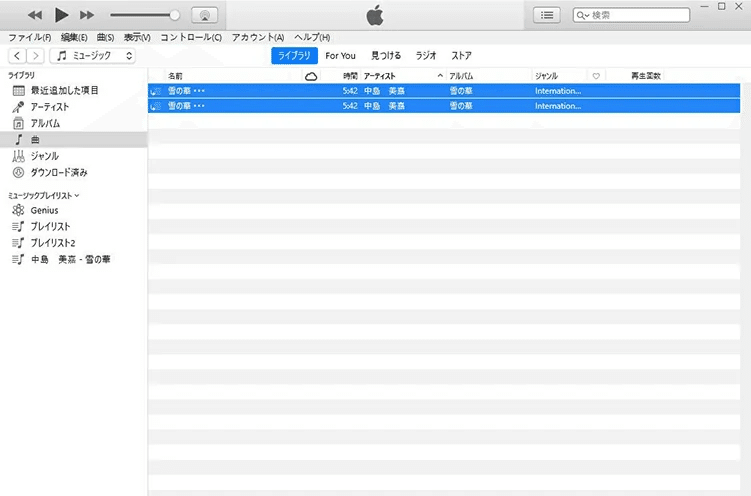The width and height of the screenshot is (751, 496).
Task: Select アルバム in the sidebar
Action: [74, 124]
